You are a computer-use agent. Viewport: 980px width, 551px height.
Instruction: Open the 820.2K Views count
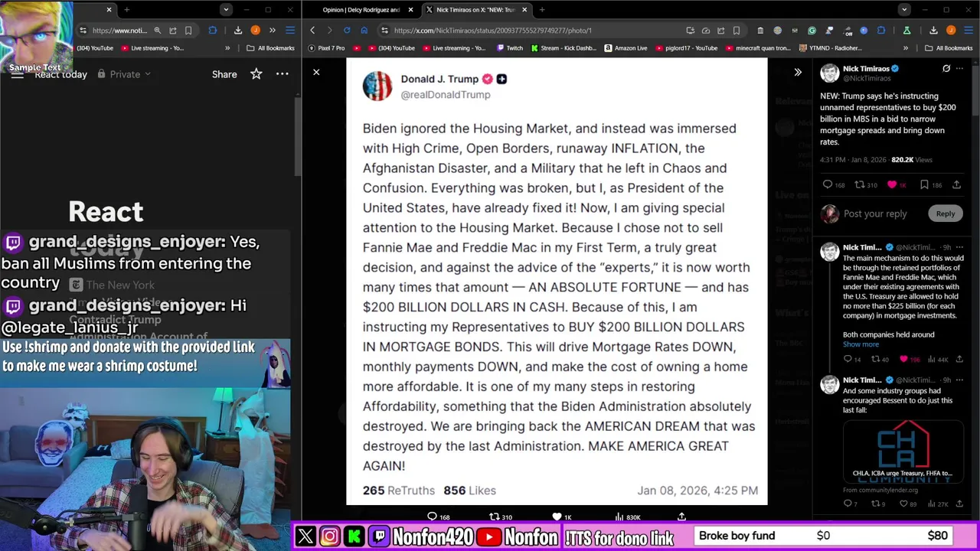pyautogui.click(x=911, y=160)
